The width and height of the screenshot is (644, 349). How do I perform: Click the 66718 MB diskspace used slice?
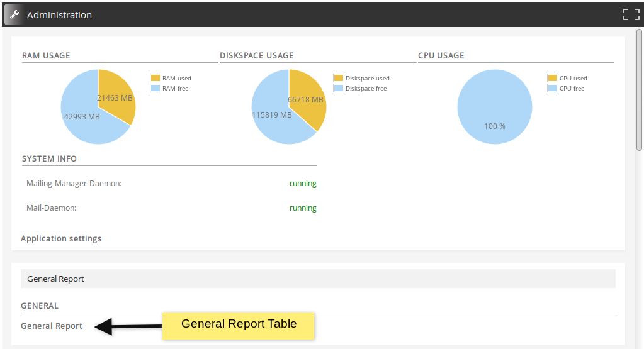(x=307, y=100)
